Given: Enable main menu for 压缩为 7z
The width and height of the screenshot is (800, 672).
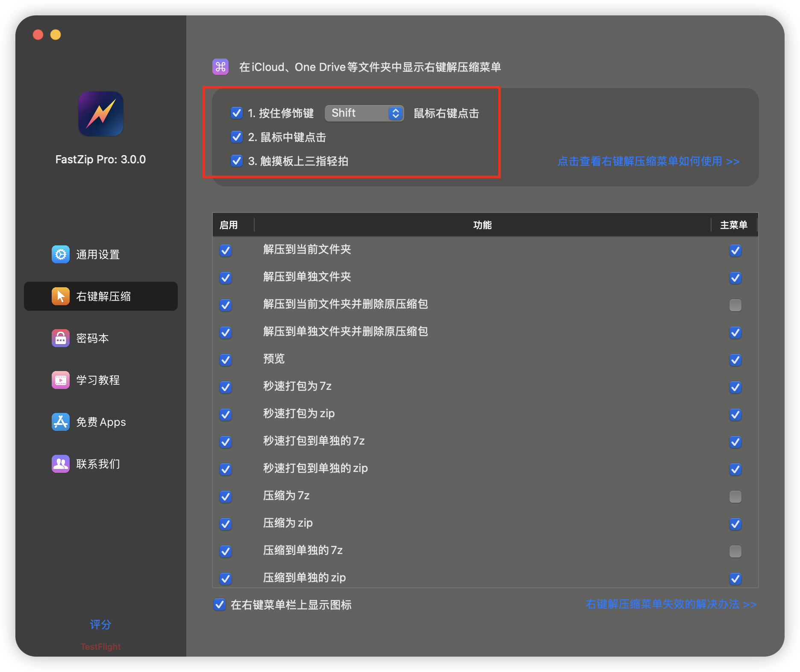Looking at the screenshot, I should [x=735, y=497].
